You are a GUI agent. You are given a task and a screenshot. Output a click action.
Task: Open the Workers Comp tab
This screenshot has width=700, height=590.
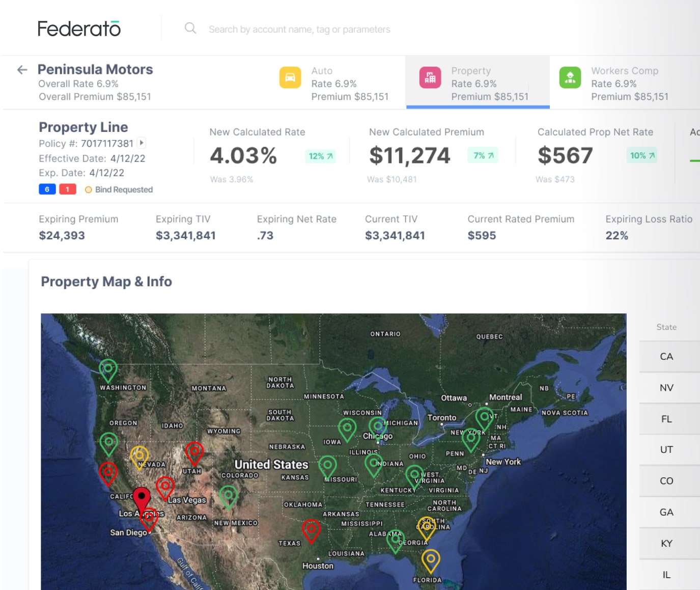click(x=624, y=83)
